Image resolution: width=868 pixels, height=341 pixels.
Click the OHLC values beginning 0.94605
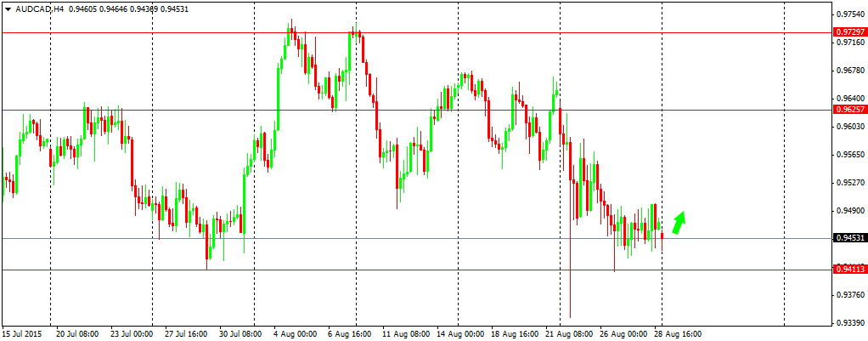[x=128, y=9]
